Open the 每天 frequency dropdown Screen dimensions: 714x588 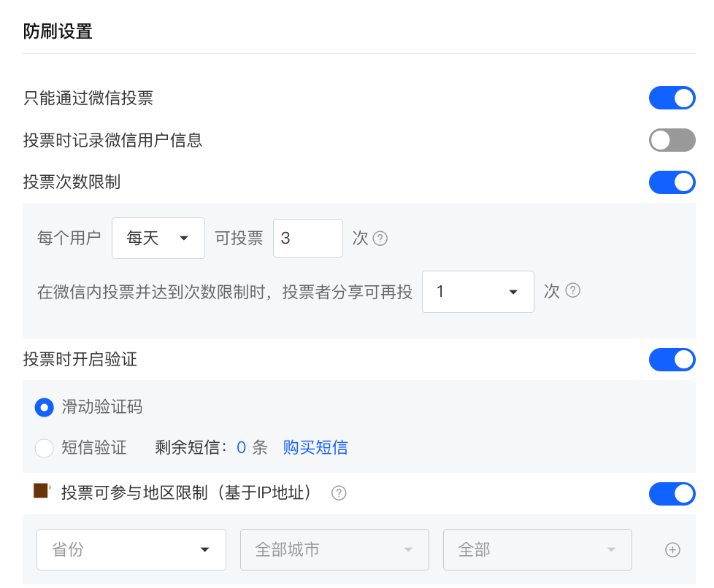158,239
